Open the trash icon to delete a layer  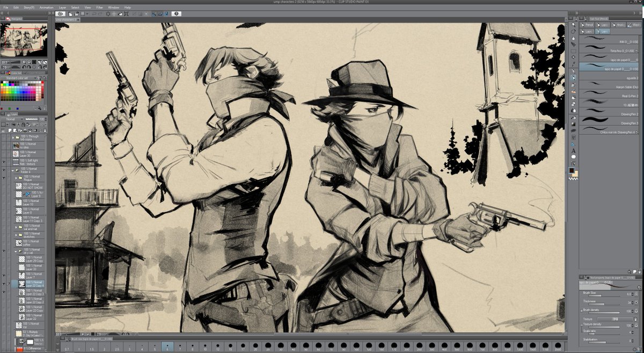pyautogui.click(x=46, y=130)
